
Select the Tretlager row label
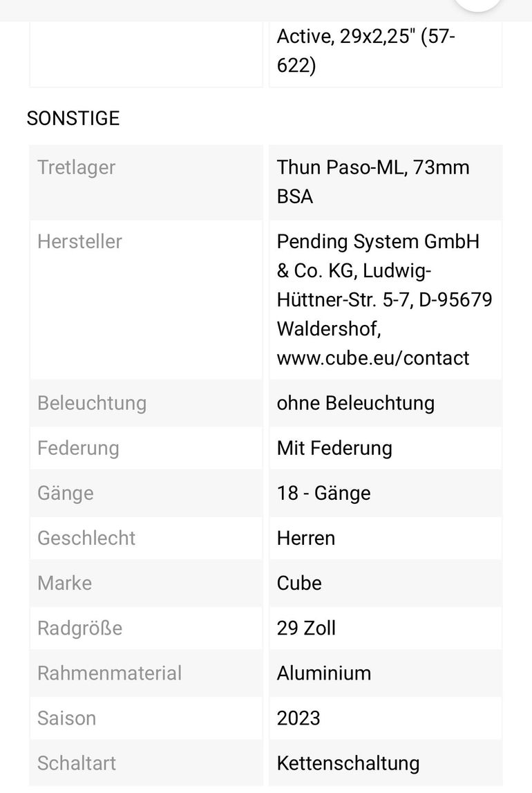coord(77,167)
